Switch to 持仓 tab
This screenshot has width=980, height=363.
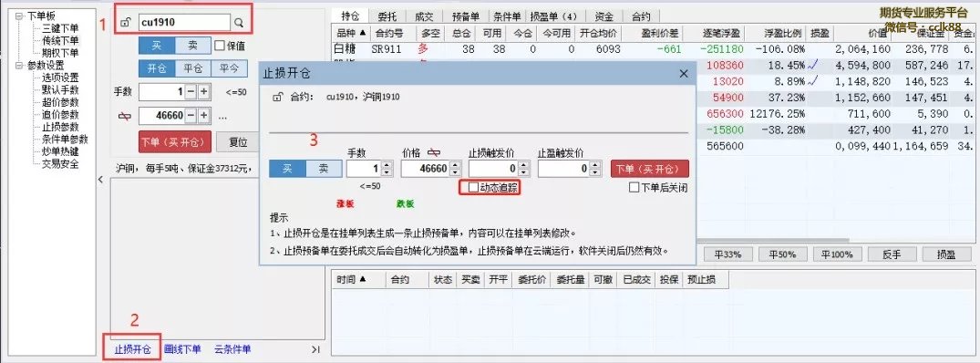click(350, 16)
